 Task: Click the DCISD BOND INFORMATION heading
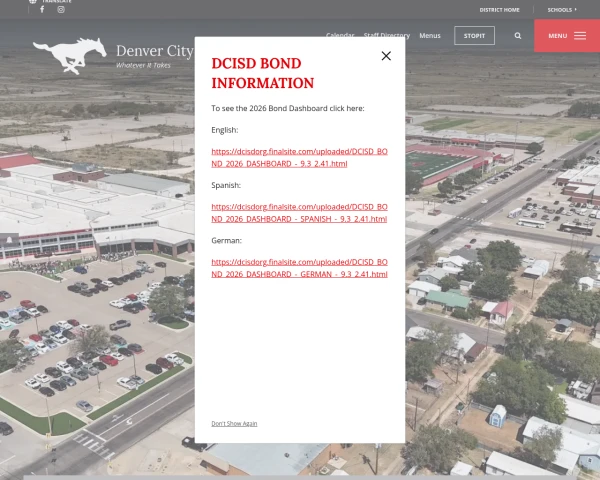pyautogui.click(x=262, y=73)
